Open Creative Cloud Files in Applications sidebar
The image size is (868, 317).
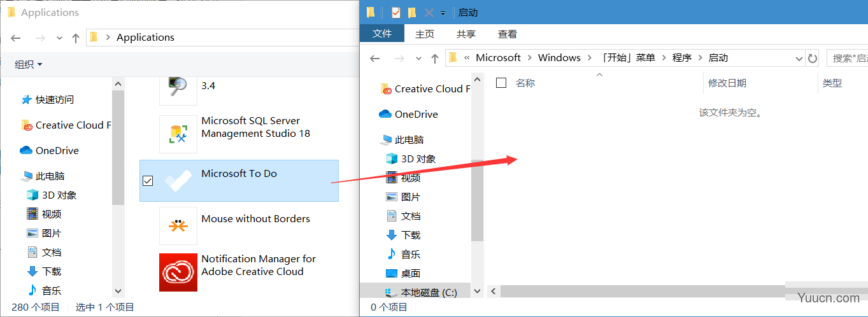[66, 125]
